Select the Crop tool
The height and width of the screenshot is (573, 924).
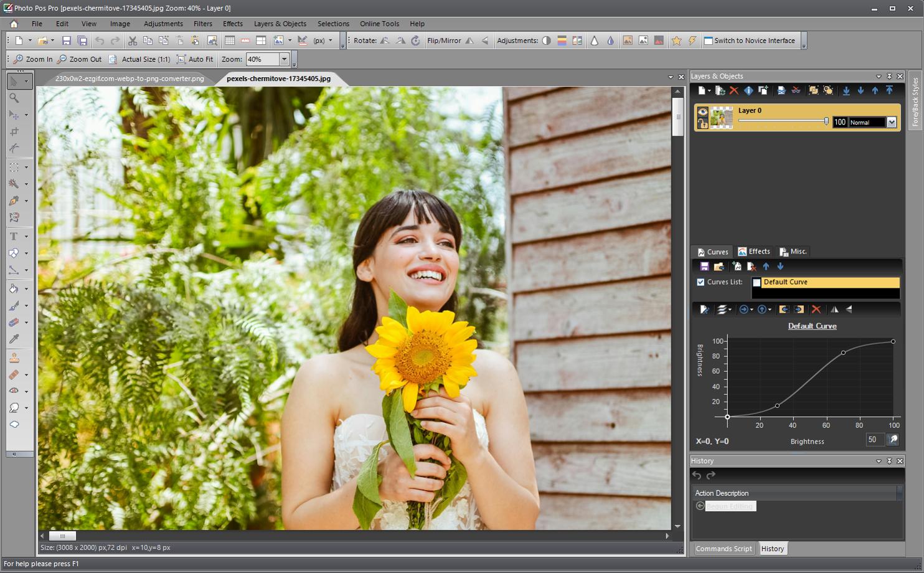pyautogui.click(x=16, y=131)
